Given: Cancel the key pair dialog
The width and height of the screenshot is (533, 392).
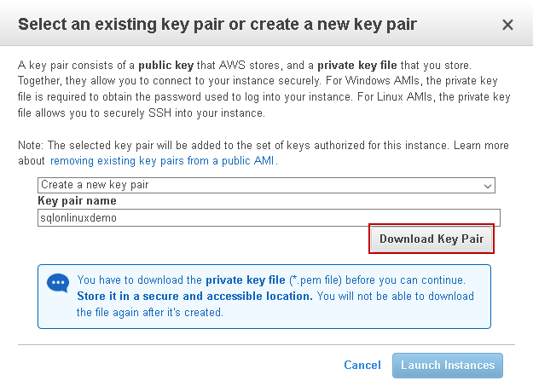Looking at the screenshot, I should (x=362, y=365).
